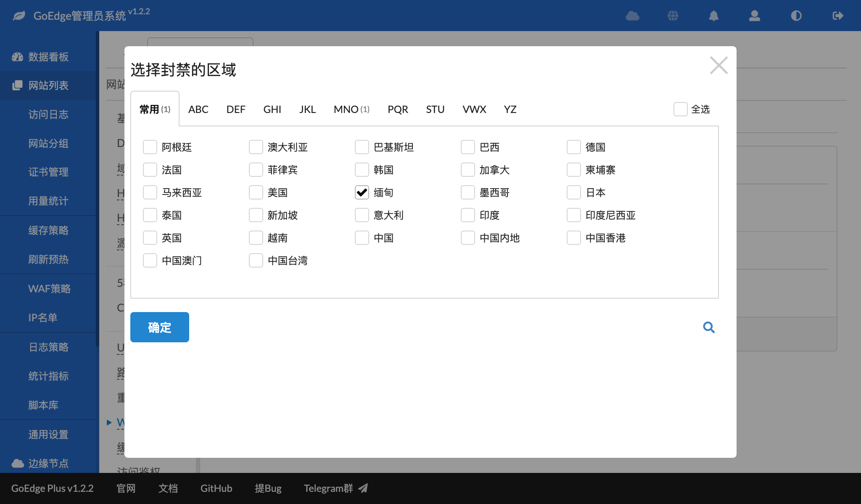Open 用量统计 in the sidebar
This screenshot has height=504, width=861.
[48, 201]
